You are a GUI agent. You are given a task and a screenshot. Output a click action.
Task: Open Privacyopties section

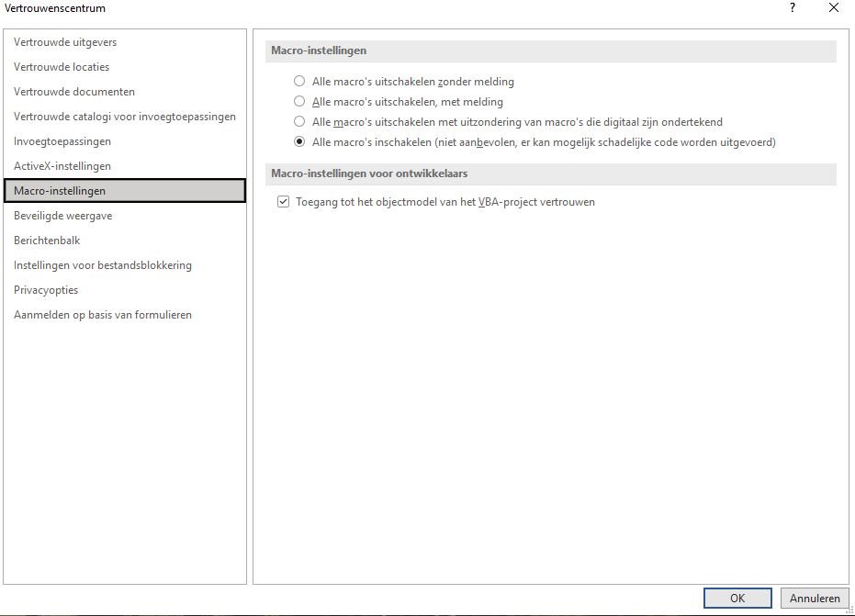pos(124,290)
